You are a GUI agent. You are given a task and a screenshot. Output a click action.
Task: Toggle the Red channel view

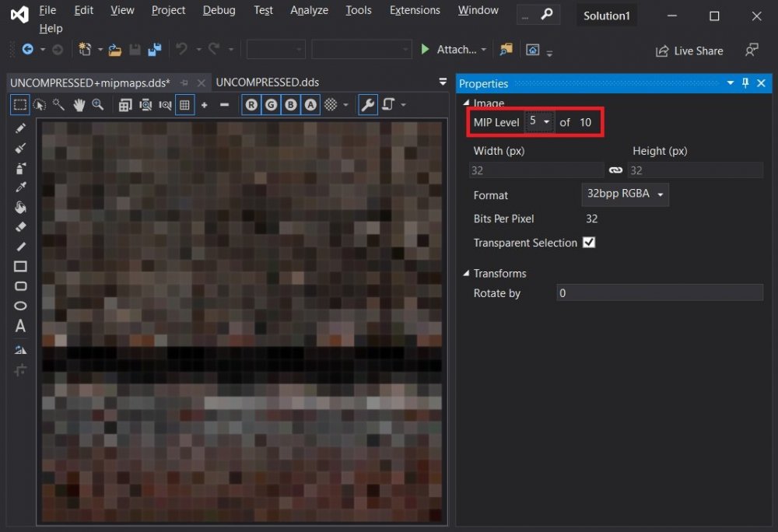tap(251, 105)
